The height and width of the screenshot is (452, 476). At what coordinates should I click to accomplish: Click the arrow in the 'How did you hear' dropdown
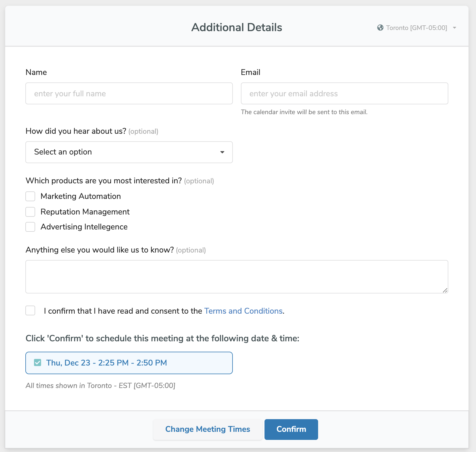tap(222, 152)
